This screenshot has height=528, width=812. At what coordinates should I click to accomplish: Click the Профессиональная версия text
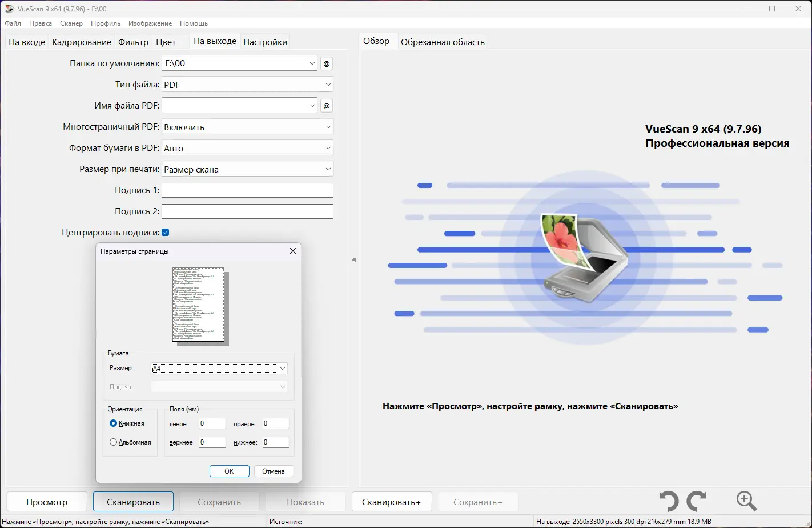click(x=717, y=143)
